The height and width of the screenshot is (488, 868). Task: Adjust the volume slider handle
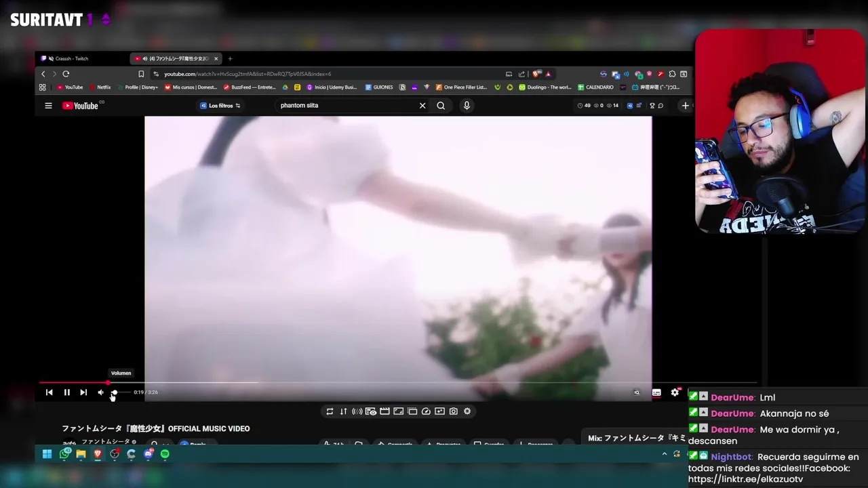(115, 392)
